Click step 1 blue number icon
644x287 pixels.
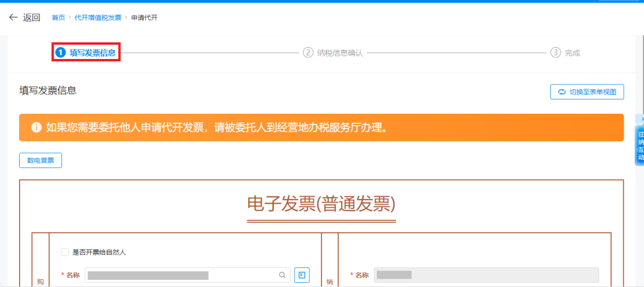coord(61,52)
